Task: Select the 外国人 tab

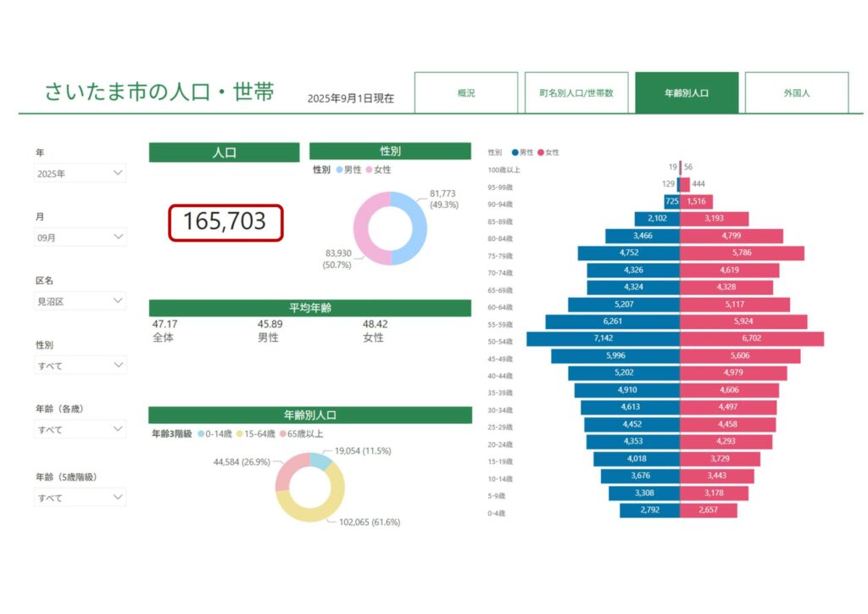Action: 797,93
